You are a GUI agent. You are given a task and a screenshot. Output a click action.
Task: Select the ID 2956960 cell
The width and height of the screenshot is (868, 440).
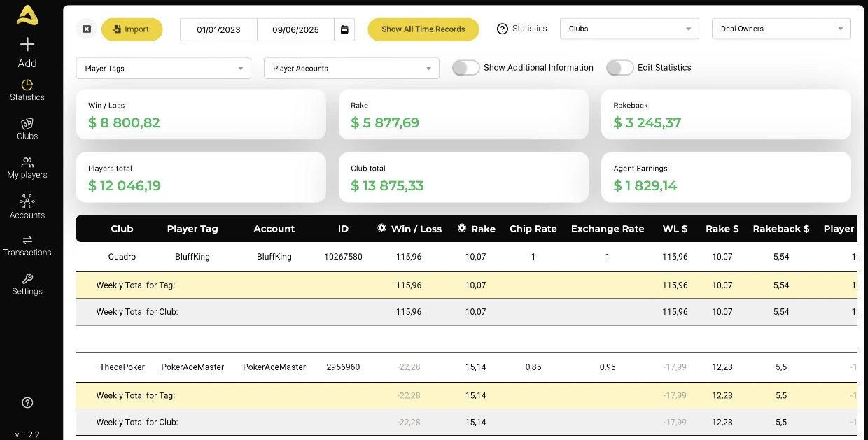(x=343, y=367)
